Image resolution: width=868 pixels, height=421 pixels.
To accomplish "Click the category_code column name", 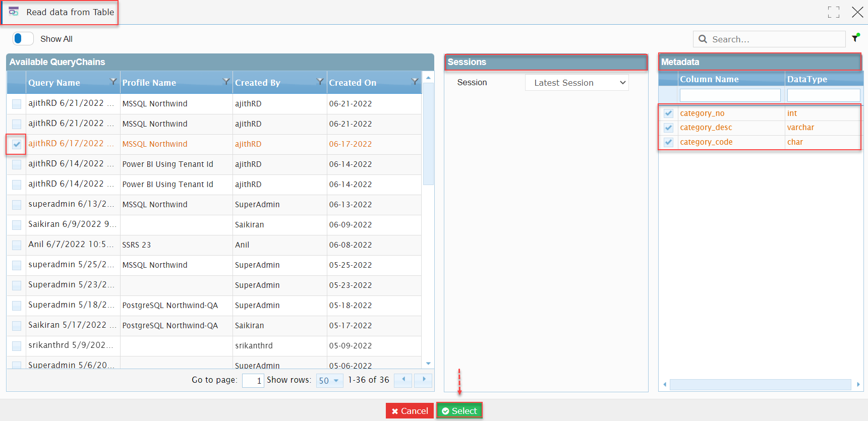I will pos(706,142).
